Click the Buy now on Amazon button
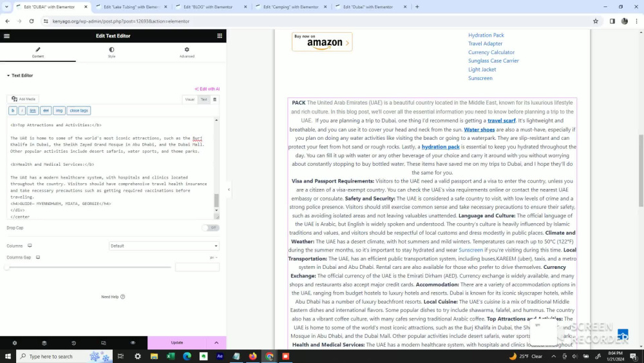This screenshot has width=644, height=363. [x=322, y=42]
